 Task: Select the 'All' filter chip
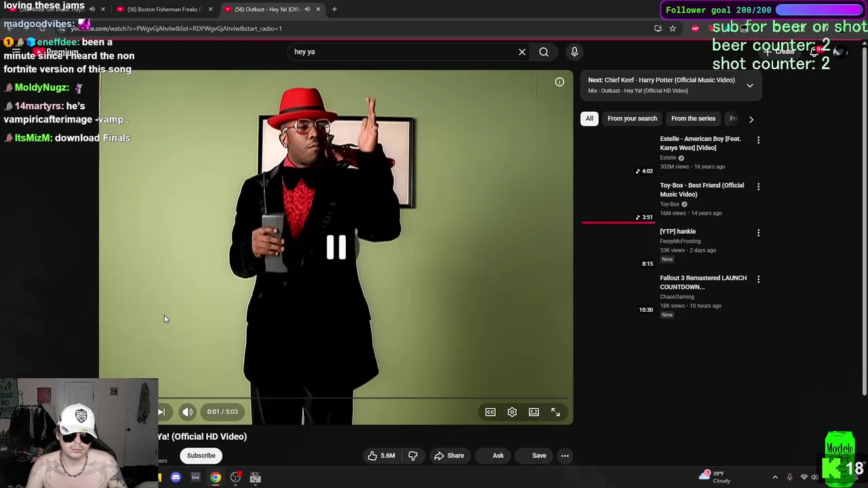point(589,119)
